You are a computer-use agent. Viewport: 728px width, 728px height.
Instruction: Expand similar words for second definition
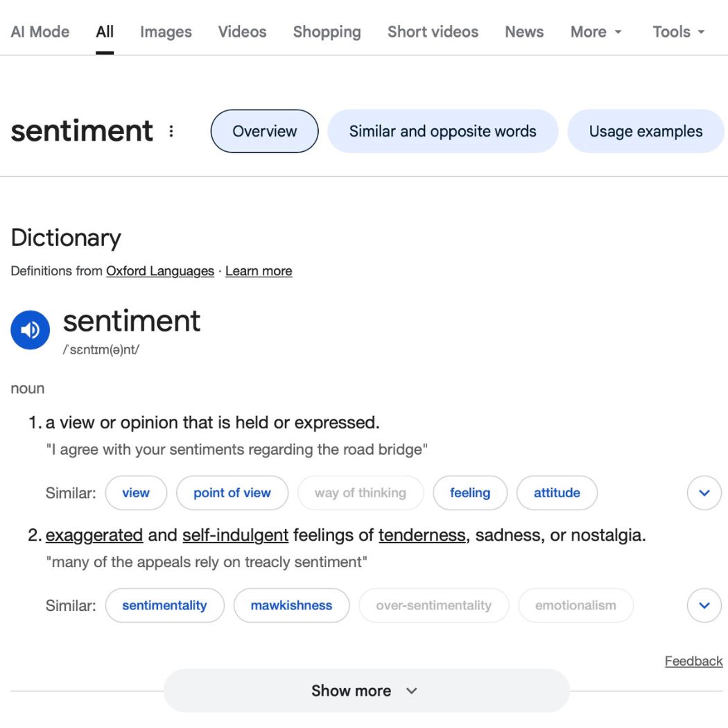(704, 605)
